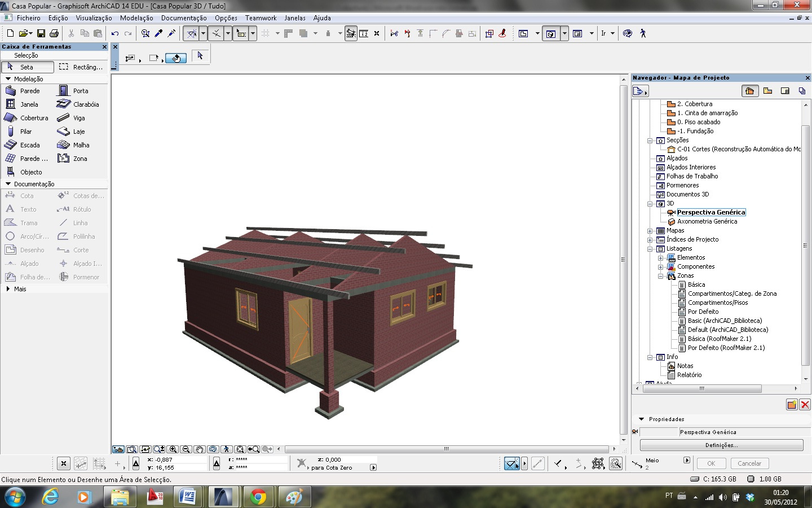Viewport: 812px width, 508px height.
Task: Toggle the Rectângulo marquee tool
Action: coord(81,67)
